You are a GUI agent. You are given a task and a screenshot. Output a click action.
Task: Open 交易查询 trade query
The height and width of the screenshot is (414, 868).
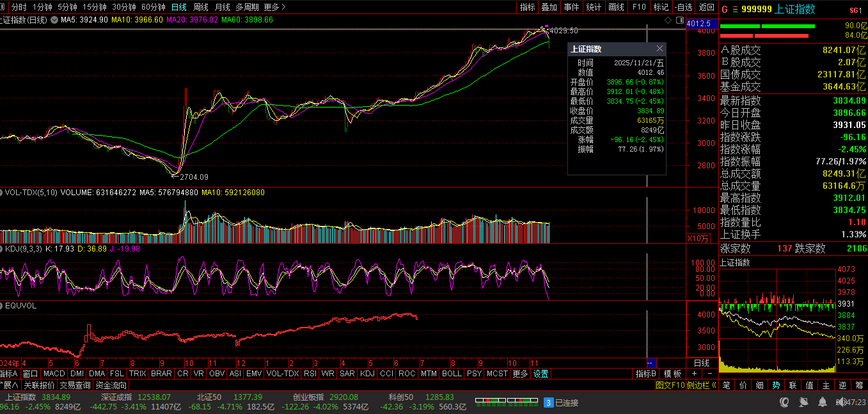coord(75,385)
